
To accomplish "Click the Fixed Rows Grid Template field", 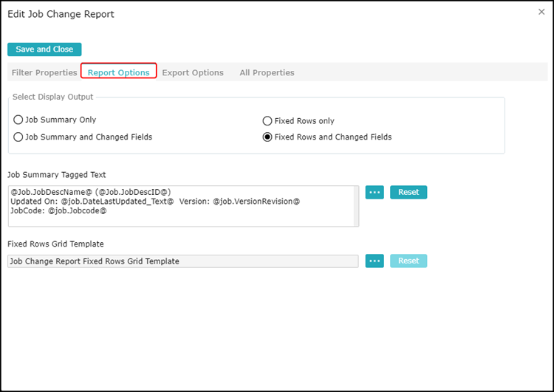I will (183, 261).
